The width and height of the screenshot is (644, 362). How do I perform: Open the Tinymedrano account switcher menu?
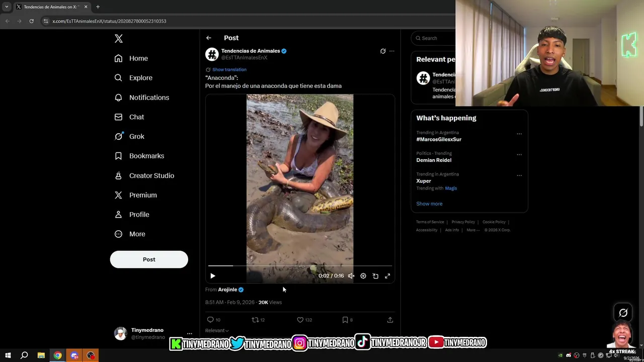pyautogui.click(x=189, y=333)
